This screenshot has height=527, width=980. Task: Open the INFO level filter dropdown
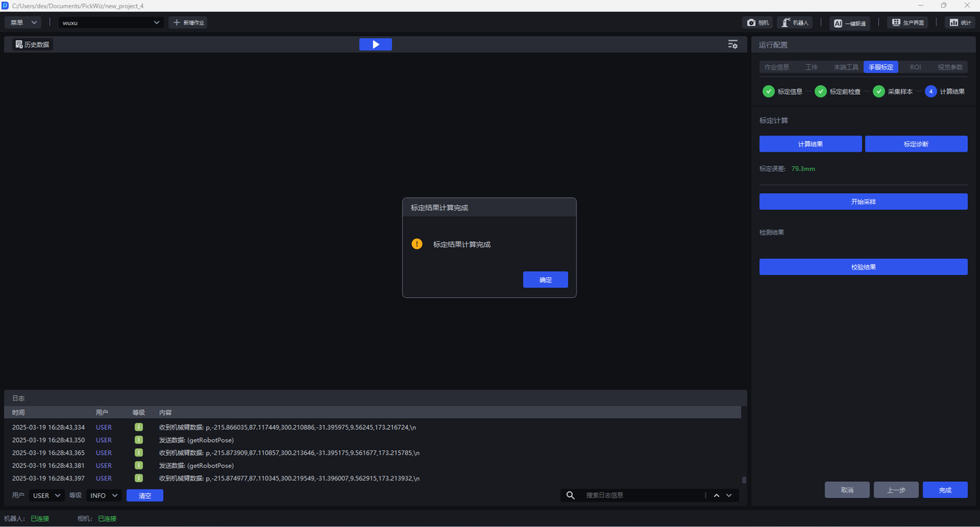click(103, 496)
